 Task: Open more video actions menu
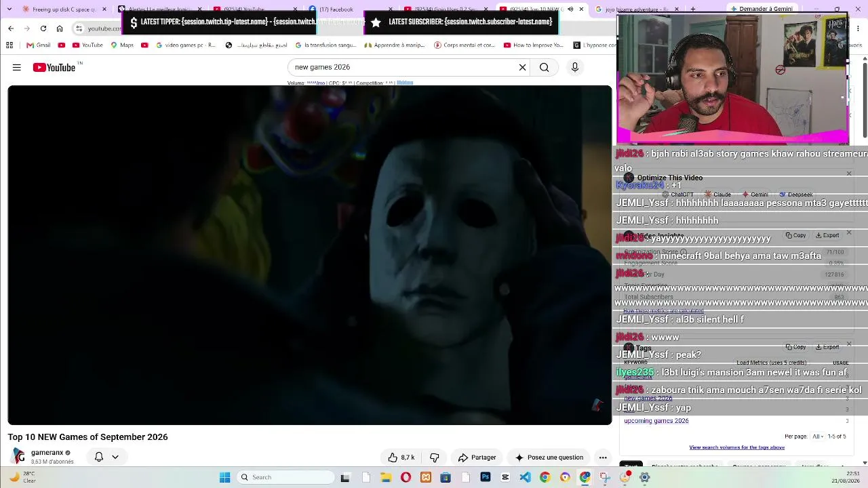(602, 457)
